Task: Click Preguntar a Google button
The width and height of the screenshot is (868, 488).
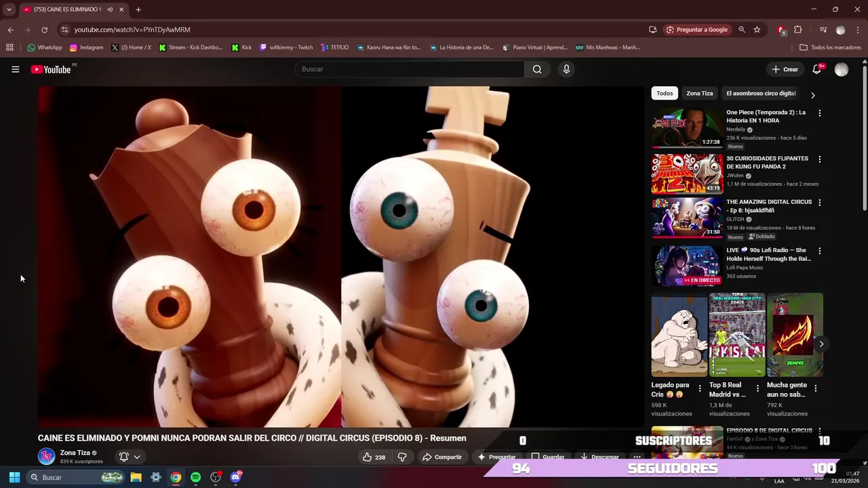Action: [696, 30]
